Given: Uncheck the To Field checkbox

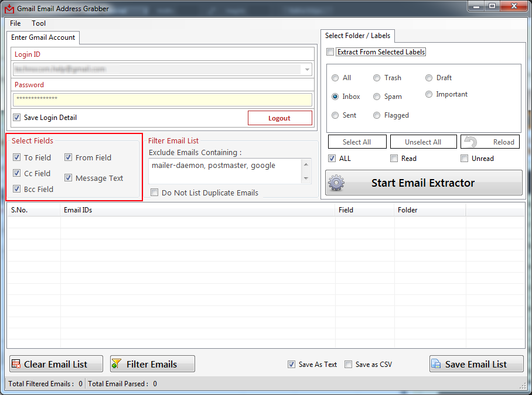Looking at the screenshot, I should 16,157.
